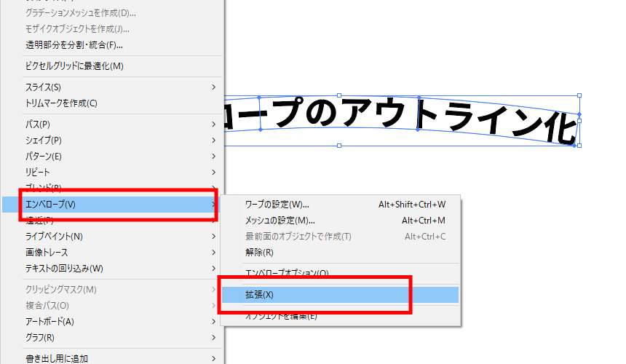The width and height of the screenshot is (626, 364).
Task: Expand the パターン(E) submenu arrow
Action: [214, 157]
